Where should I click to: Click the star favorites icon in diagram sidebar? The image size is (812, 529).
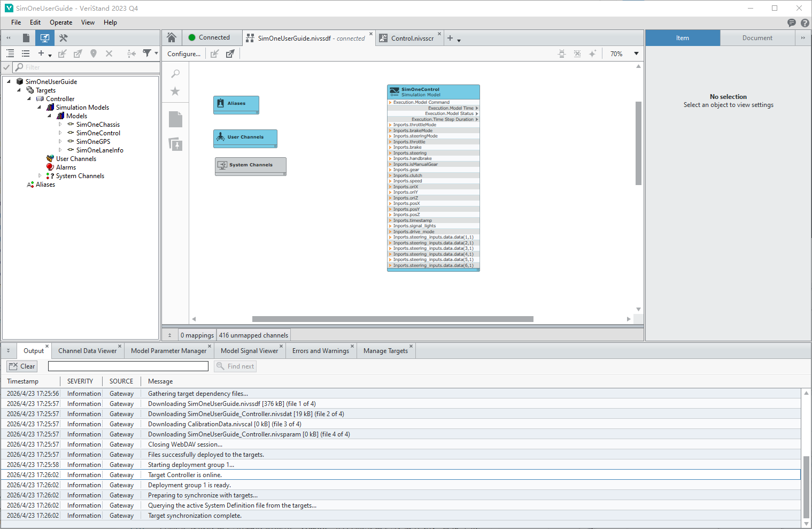click(175, 91)
